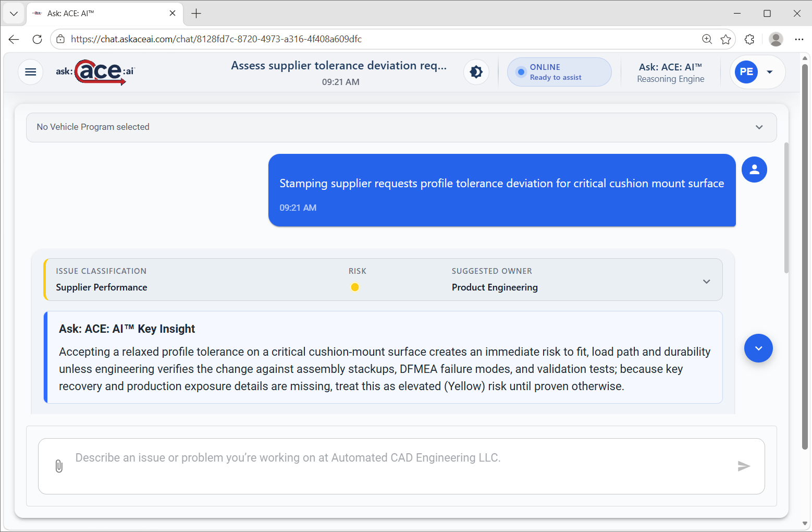The image size is (812, 532).
Task: Click the yellow risk indicator dot
Action: coord(355,287)
